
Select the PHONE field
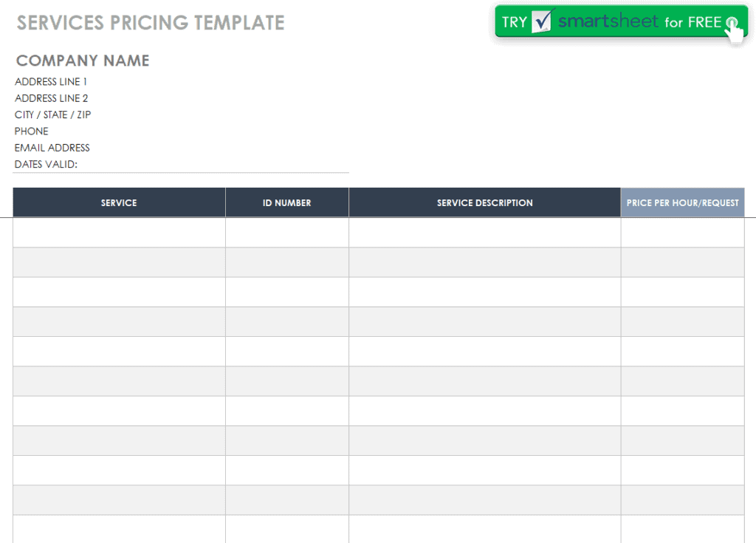pos(31,131)
